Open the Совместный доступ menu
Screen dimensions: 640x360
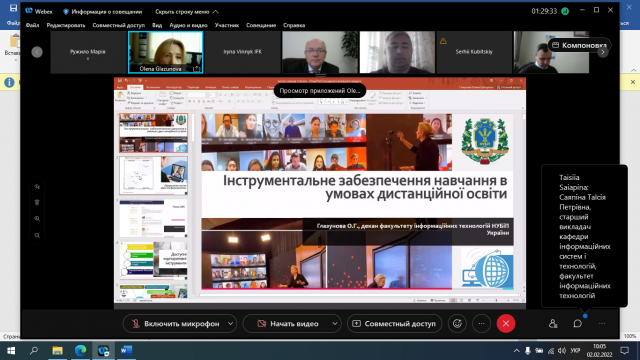click(118, 25)
